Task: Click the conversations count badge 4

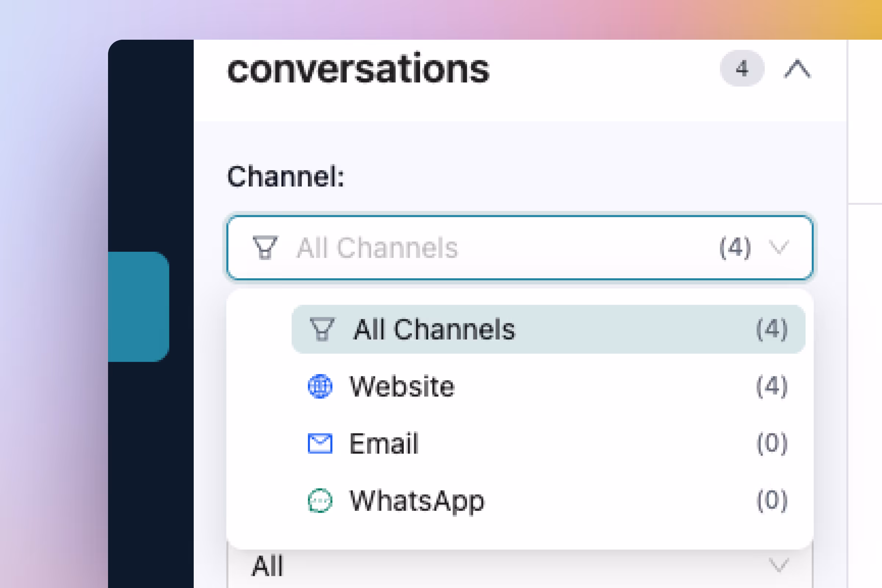Action: click(x=742, y=69)
